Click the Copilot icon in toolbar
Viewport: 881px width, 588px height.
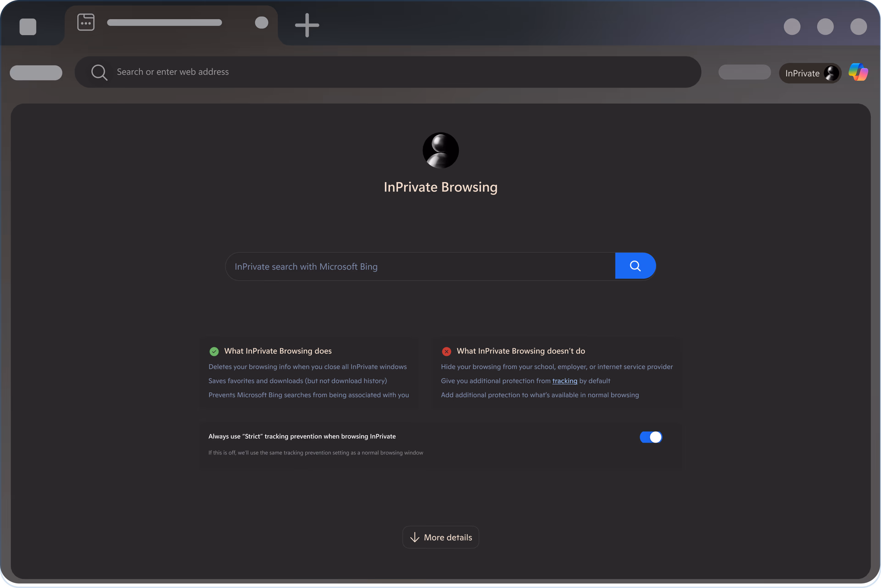(x=858, y=72)
